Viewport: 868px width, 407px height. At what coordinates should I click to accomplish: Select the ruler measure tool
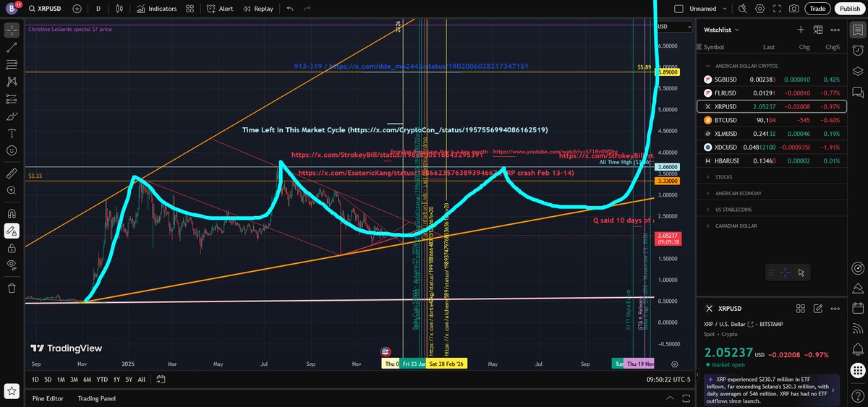tap(12, 173)
